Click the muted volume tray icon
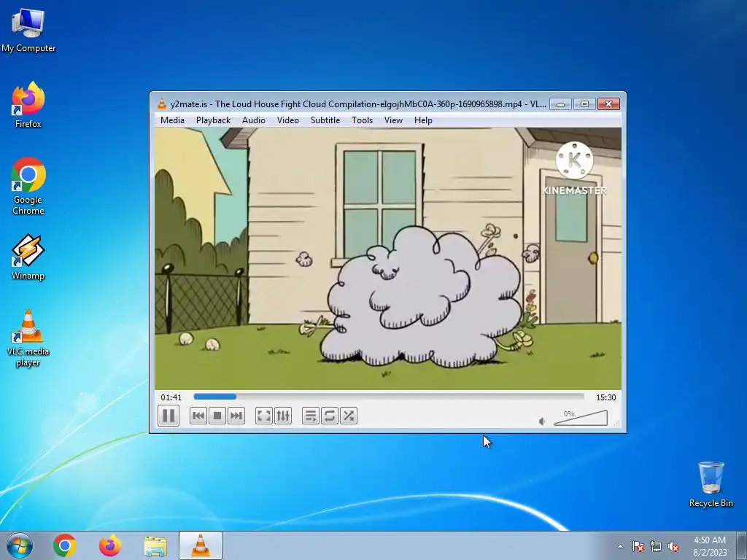The image size is (747, 560). (x=673, y=546)
